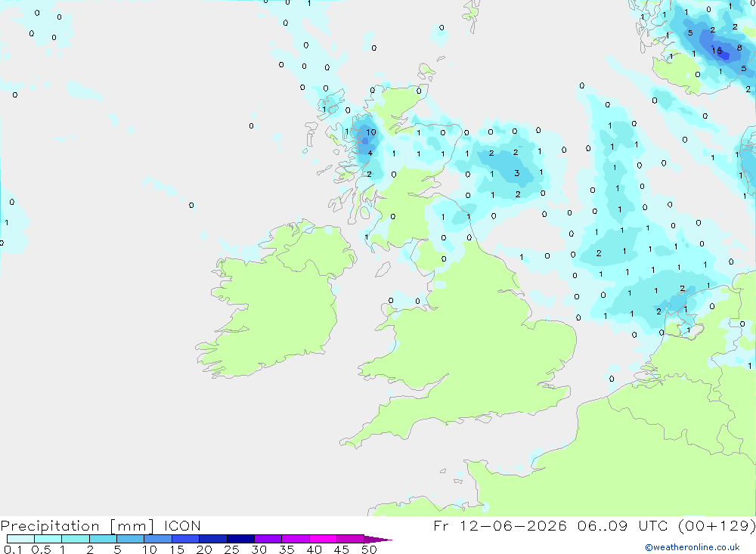Click the 'Precipitation' title word
The image size is (756, 554).
[50, 525]
